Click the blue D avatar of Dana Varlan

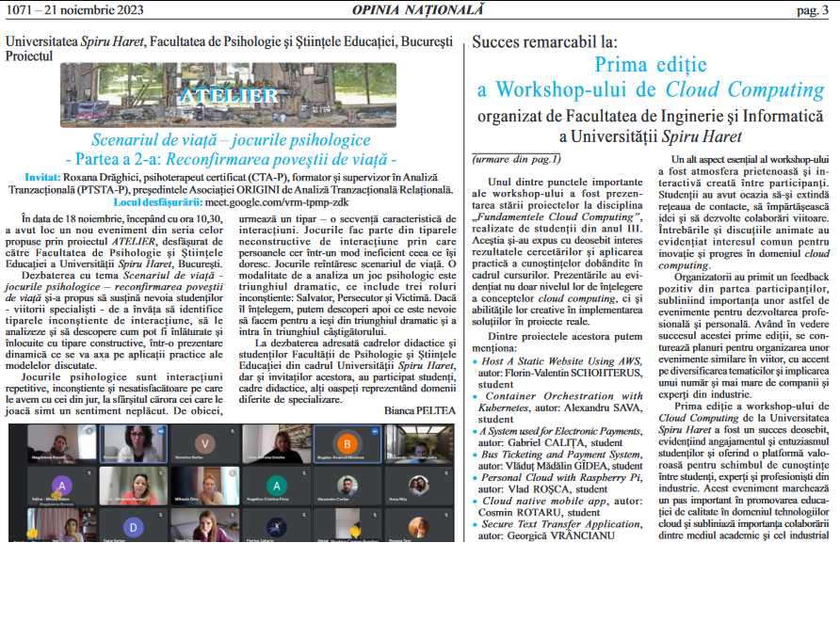(x=133, y=527)
